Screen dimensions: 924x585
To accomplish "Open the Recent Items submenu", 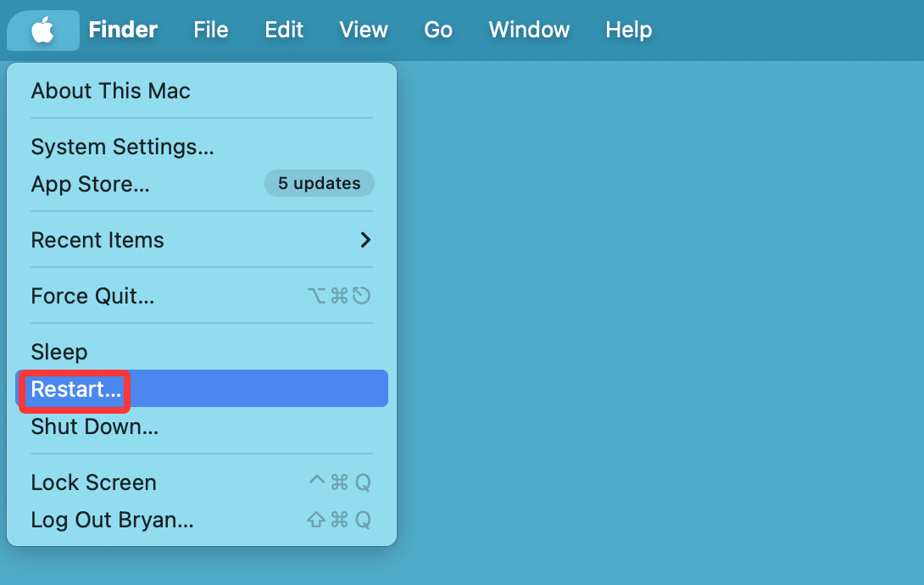I will (97, 240).
